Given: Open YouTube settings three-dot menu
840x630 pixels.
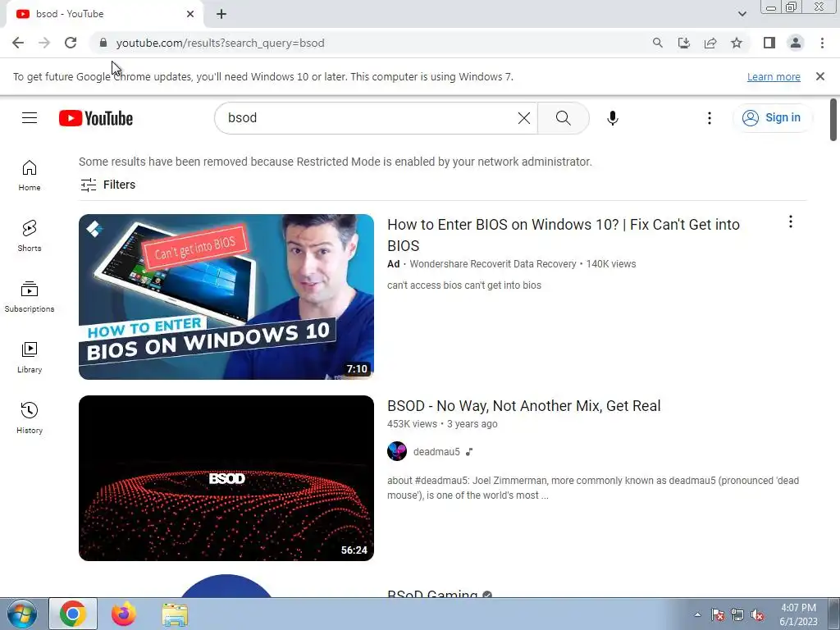Looking at the screenshot, I should point(710,118).
